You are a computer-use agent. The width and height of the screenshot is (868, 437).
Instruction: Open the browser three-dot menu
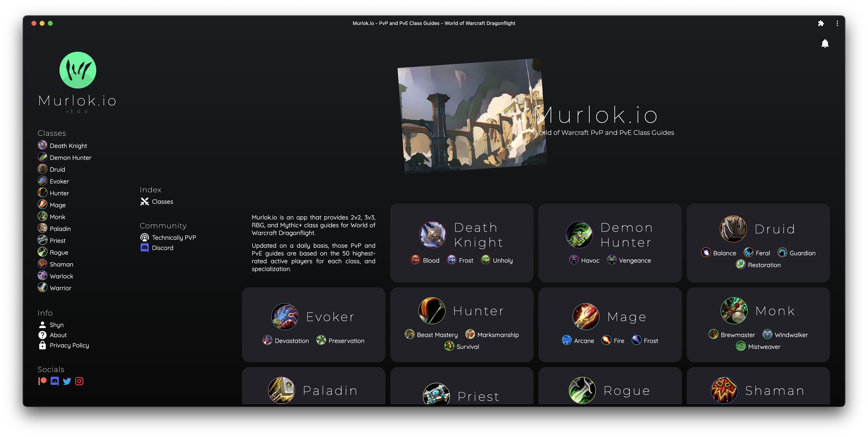point(837,23)
